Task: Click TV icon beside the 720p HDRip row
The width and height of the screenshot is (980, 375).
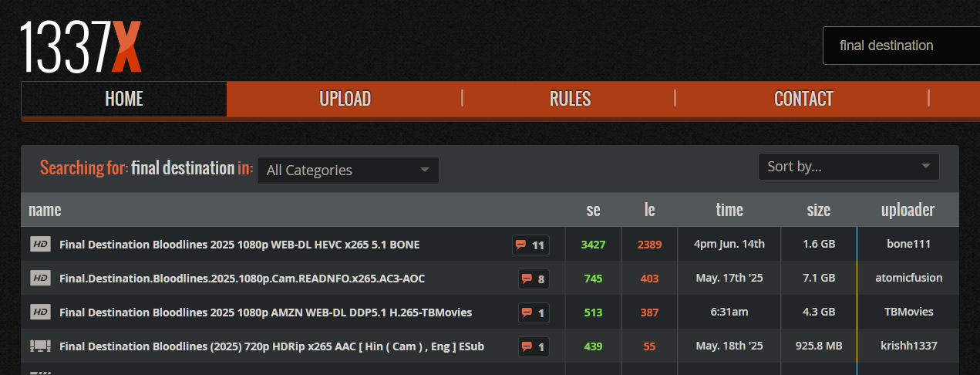Action: (x=40, y=346)
